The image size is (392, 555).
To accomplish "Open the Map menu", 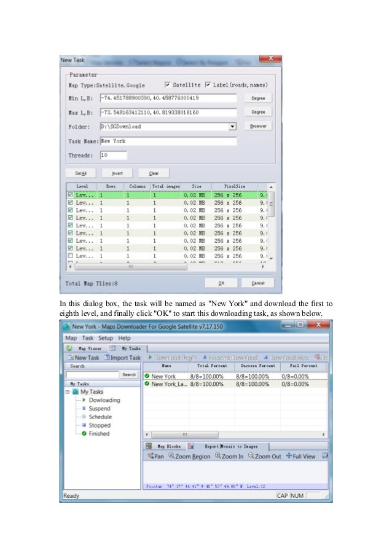I will (x=71, y=338).
